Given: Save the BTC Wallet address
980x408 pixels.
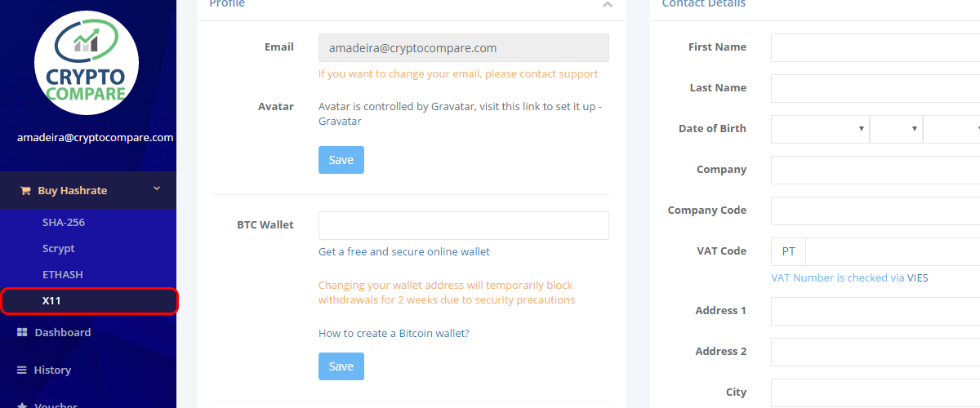Looking at the screenshot, I should pyautogui.click(x=341, y=366).
